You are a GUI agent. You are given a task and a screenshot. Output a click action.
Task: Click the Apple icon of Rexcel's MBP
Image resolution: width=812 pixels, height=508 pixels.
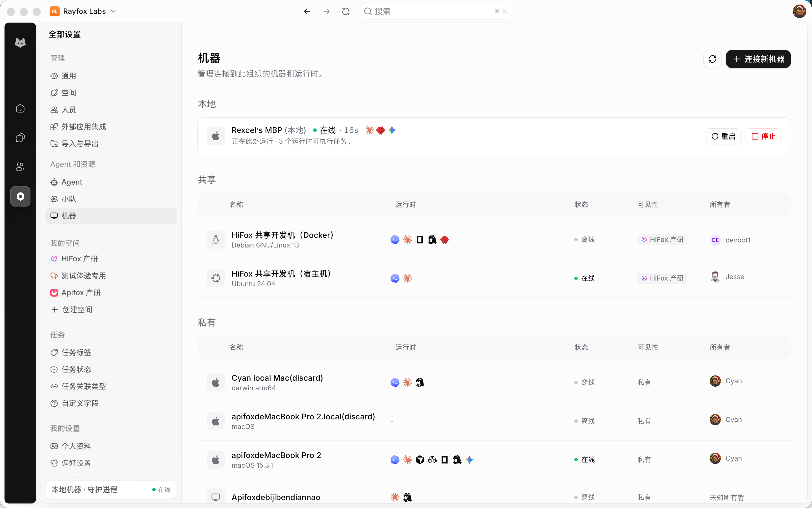coord(216,136)
